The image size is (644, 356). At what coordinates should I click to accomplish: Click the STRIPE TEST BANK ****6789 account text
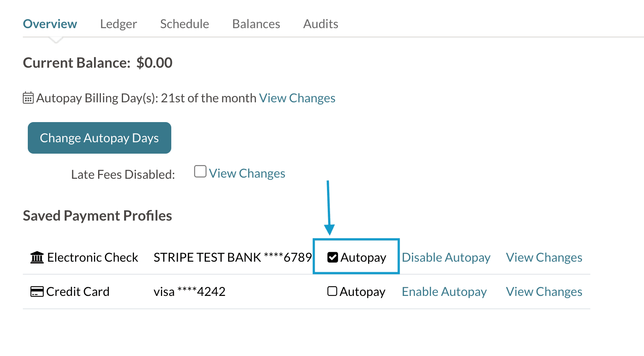click(x=232, y=257)
